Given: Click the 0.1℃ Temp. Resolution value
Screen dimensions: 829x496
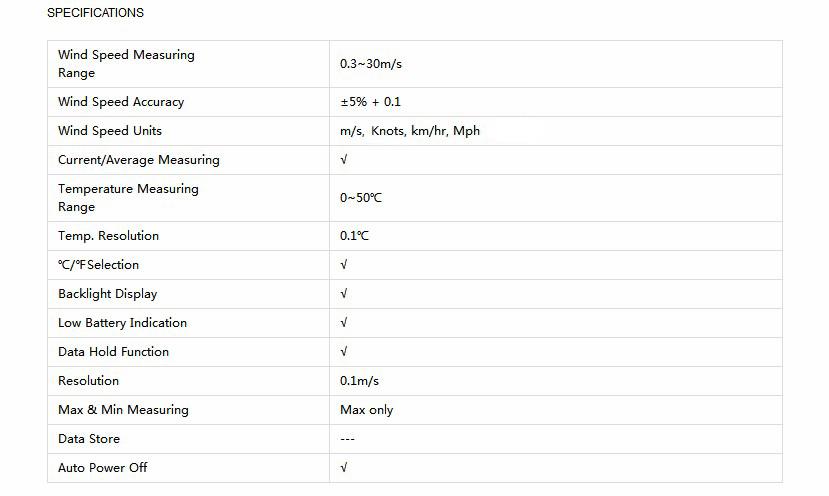Looking at the screenshot, I should point(354,236).
